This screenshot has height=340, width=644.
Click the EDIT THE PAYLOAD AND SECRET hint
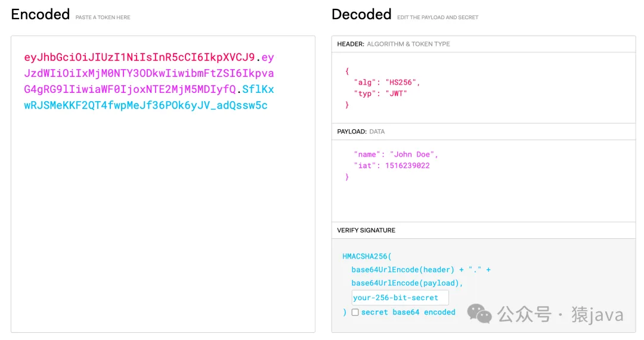(438, 17)
